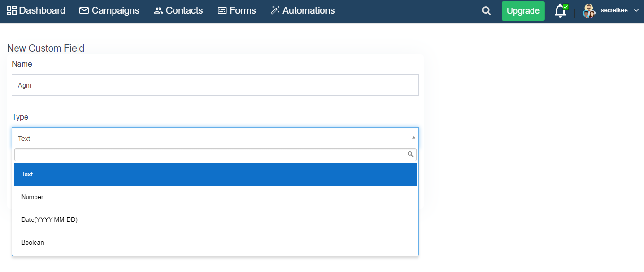Click the Dashboard grid icon

tap(12, 10)
